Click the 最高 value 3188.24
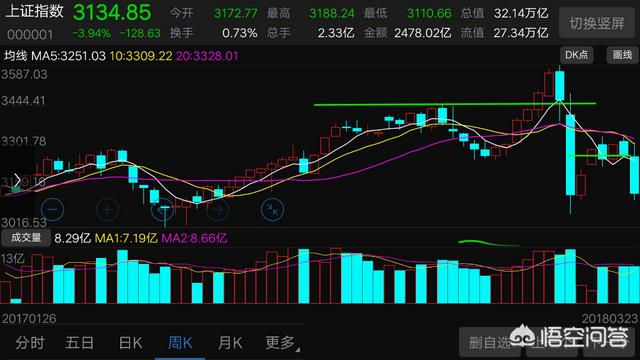The width and height of the screenshot is (640, 360). 332,13
